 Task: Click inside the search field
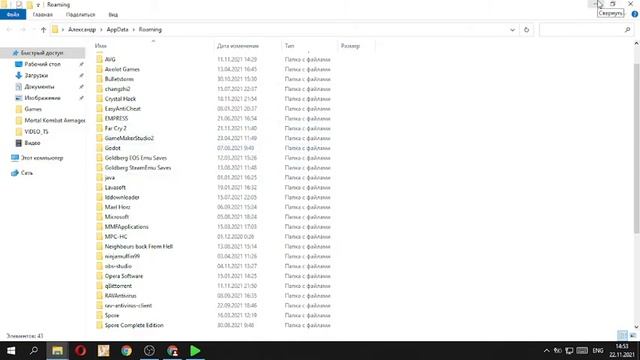click(581, 29)
